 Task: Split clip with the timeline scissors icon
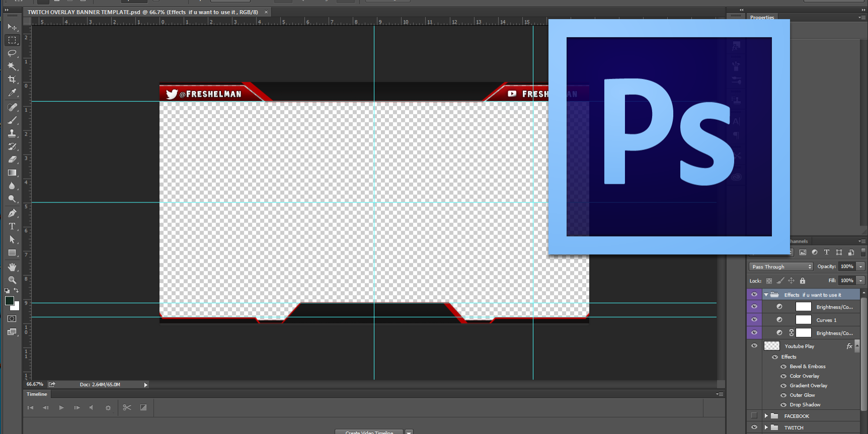click(x=127, y=407)
